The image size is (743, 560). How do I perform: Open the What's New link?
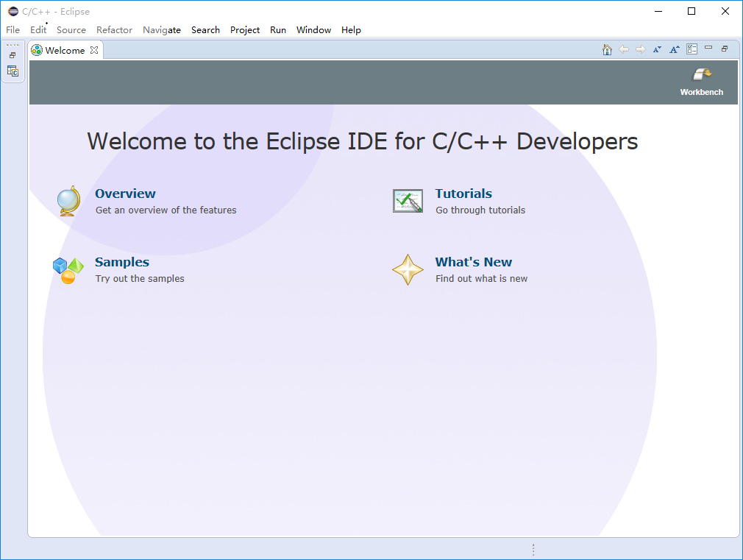[474, 262]
